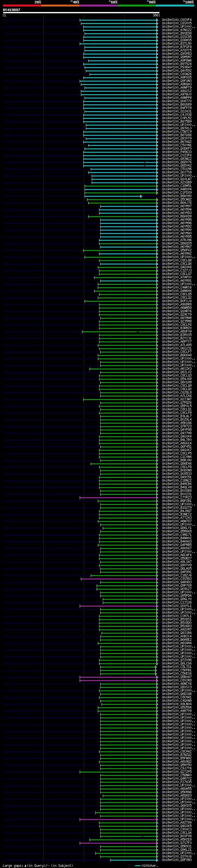Click the =100char. scale legend
197x868 pixels.
[x=146, y=866]
